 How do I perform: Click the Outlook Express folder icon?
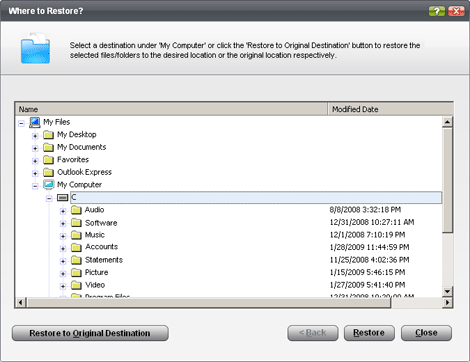(49, 172)
